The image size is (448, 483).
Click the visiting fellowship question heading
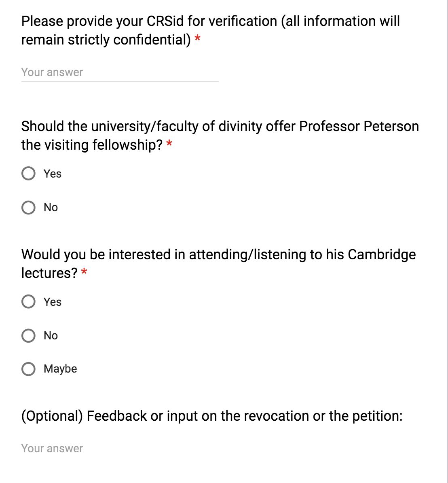click(220, 136)
